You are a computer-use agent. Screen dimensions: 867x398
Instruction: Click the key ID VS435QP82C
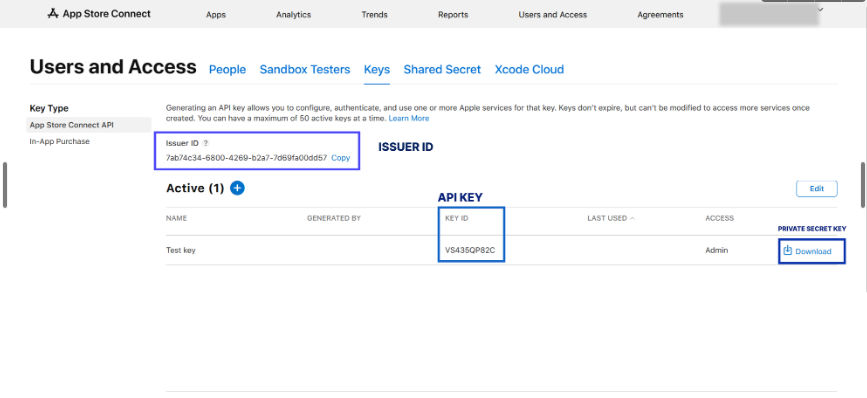point(470,250)
